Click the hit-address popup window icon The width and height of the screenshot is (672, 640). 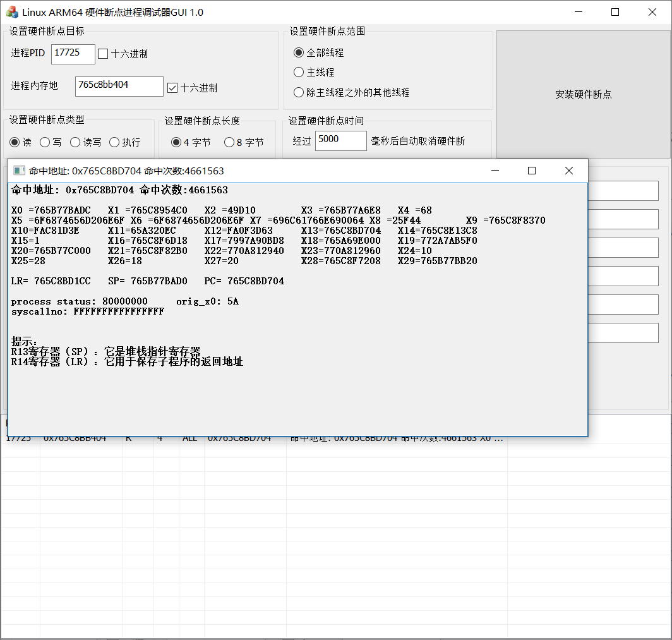pos(19,171)
